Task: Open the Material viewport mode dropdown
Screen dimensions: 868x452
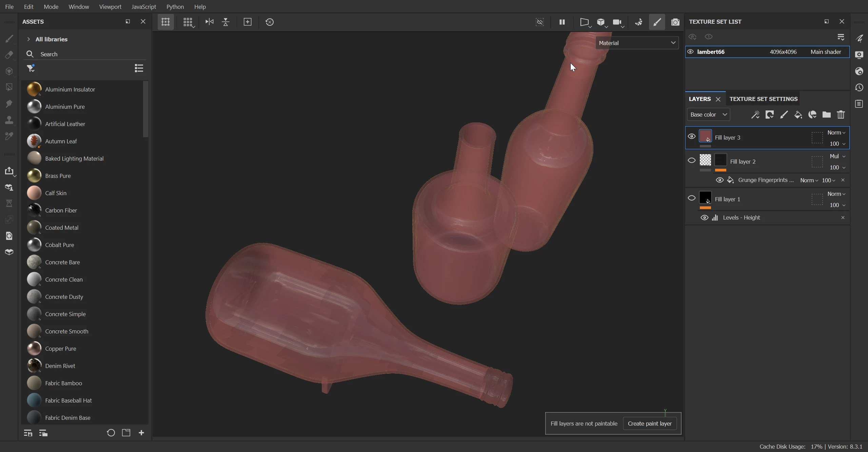Action: tap(637, 43)
